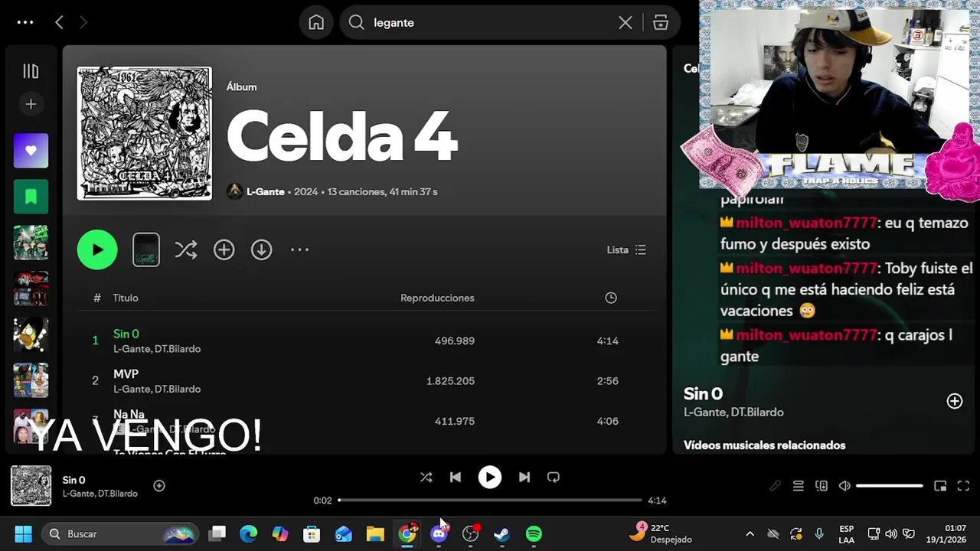980x551 pixels.
Task: Open the green bookmark Your Episodes tile
Action: coord(31,197)
